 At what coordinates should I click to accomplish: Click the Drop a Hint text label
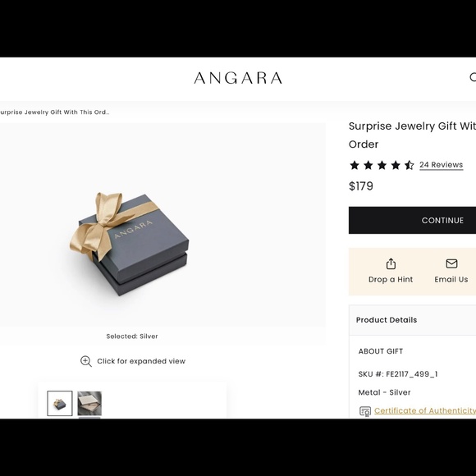point(391,279)
